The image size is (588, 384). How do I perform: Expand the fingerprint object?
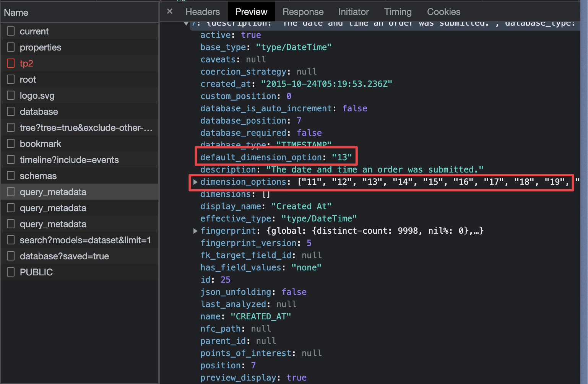(195, 231)
